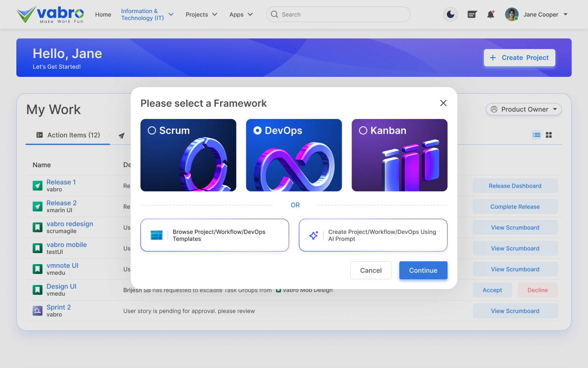The image size is (588, 368).
Task: Choose the Kanban radio button
Action: (363, 130)
